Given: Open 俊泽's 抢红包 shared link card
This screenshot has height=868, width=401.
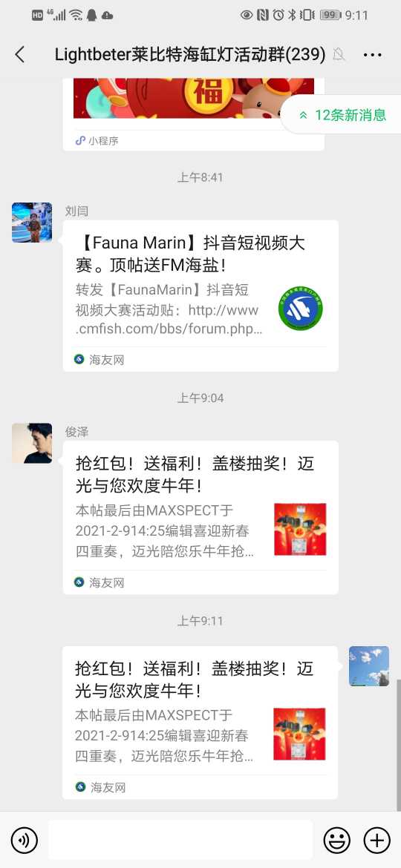Looking at the screenshot, I should [x=200, y=518].
